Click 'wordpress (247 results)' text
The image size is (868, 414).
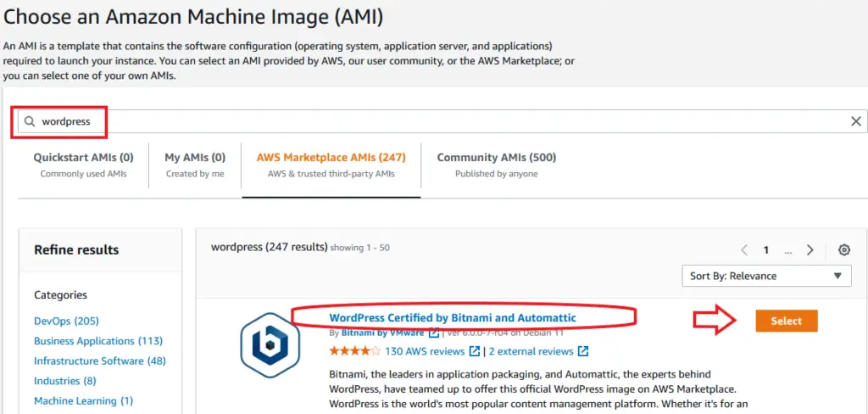click(x=270, y=247)
